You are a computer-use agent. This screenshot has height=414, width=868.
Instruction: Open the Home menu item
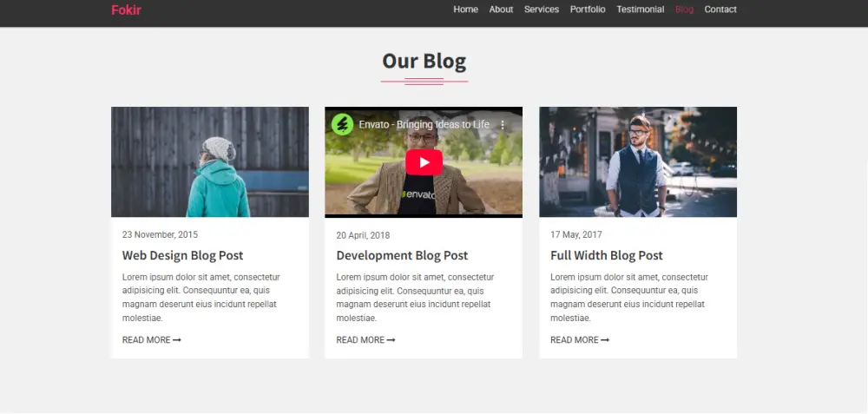pos(465,10)
